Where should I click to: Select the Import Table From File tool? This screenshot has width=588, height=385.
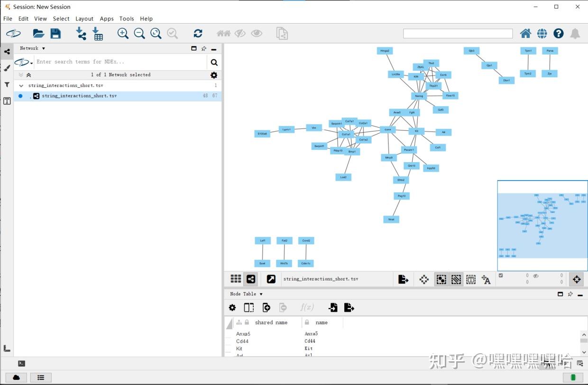pos(98,33)
